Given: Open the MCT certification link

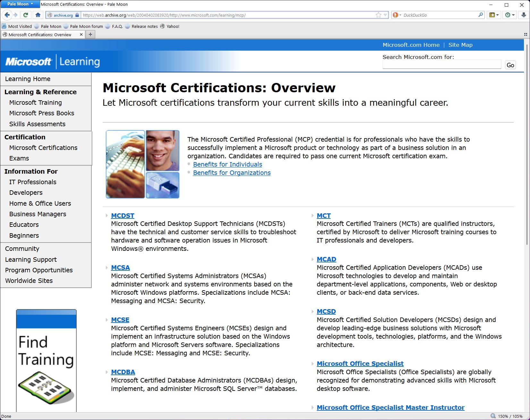Looking at the screenshot, I should tap(324, 216).
